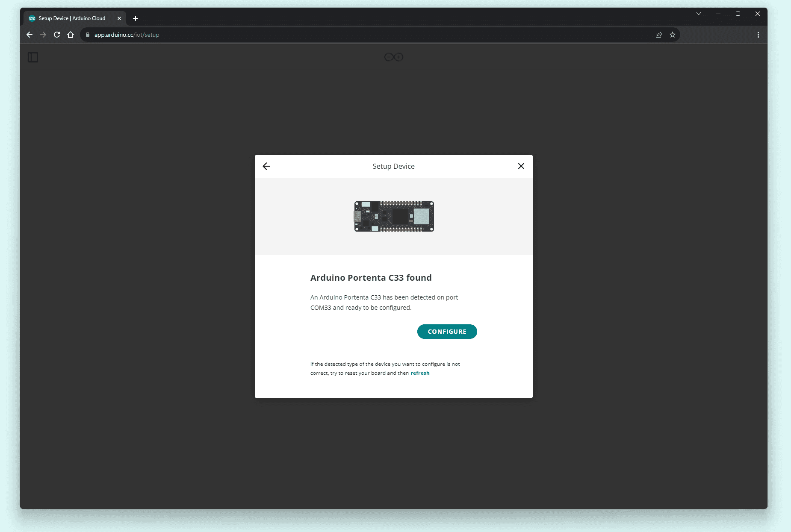This screenshot has width=791, height=532.
Task: Bookmark this page with the star icon
Action: tap(673, 35)
